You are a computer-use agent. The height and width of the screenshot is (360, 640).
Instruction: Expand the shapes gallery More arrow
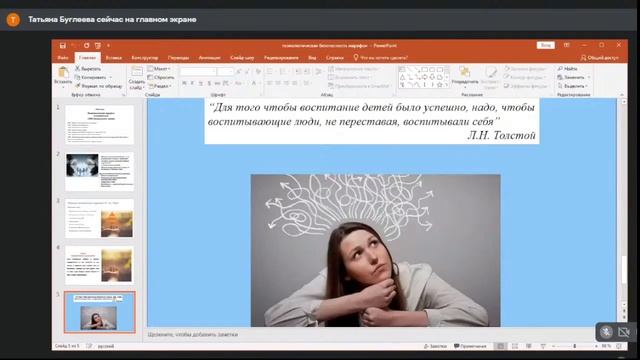447,85
